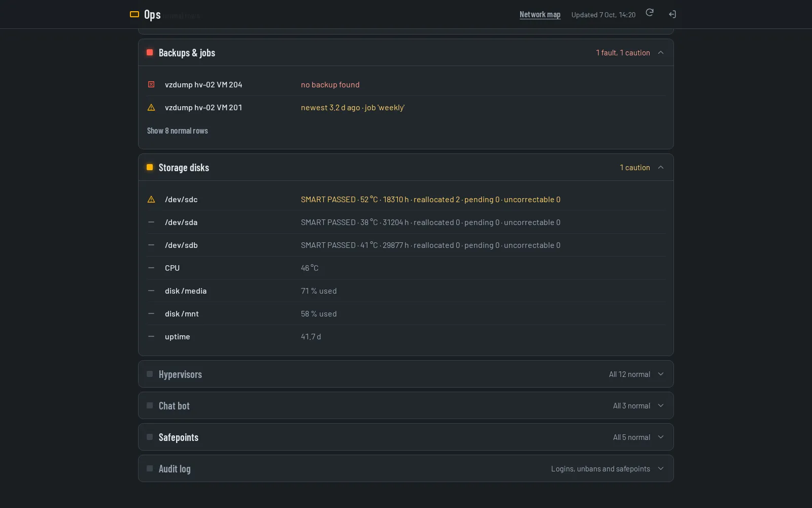Click the gray status square of Safepoints

[150, 437]
